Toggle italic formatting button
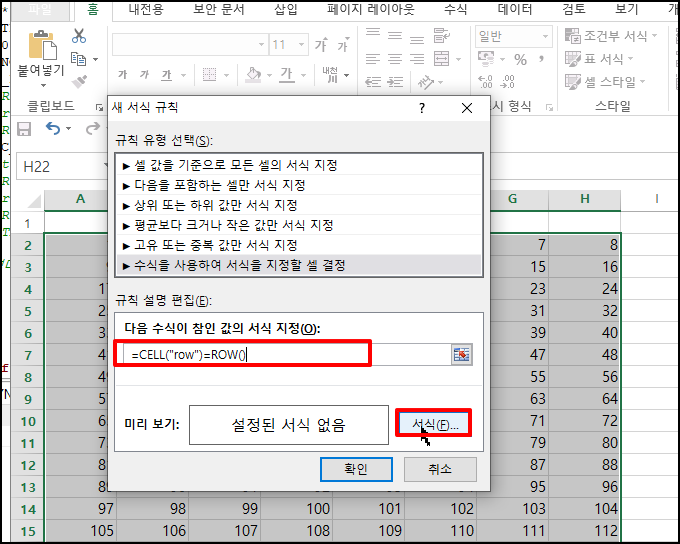 144,75
